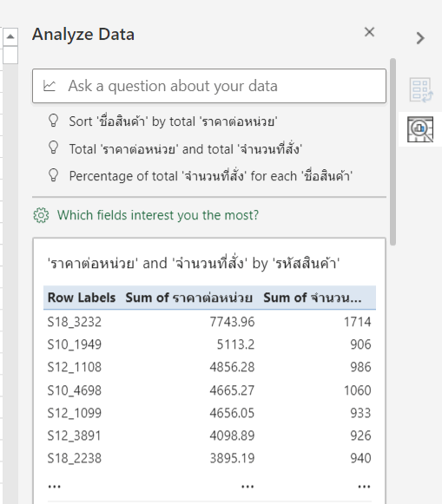Click lightbulb icon beside the Sort suggestion
This screenshot has width=442, height=504.
click(x=53, y=121)
